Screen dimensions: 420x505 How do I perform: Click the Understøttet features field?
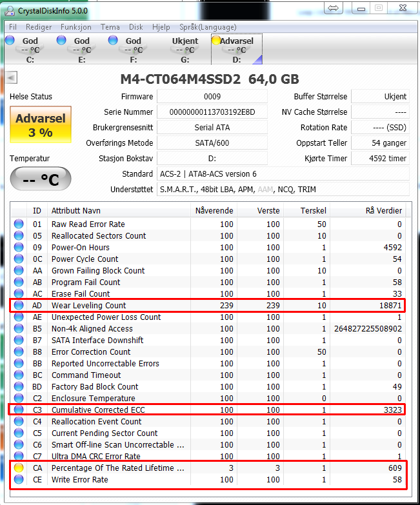coord(283,190)
